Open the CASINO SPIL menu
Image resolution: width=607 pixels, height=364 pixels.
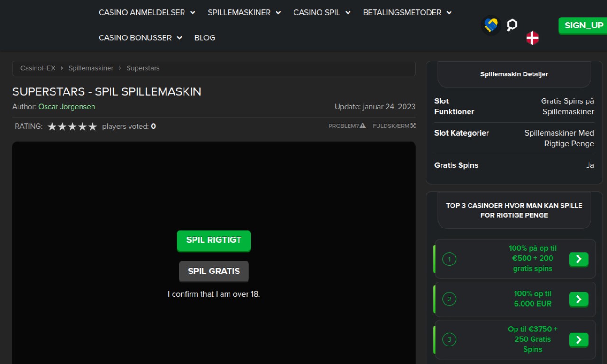[317, 13]
